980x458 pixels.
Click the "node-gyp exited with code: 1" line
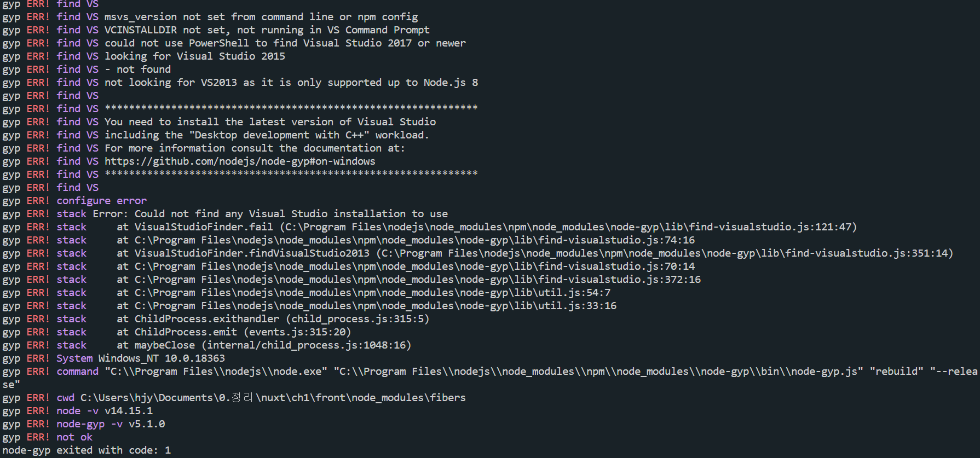(87, 450)
